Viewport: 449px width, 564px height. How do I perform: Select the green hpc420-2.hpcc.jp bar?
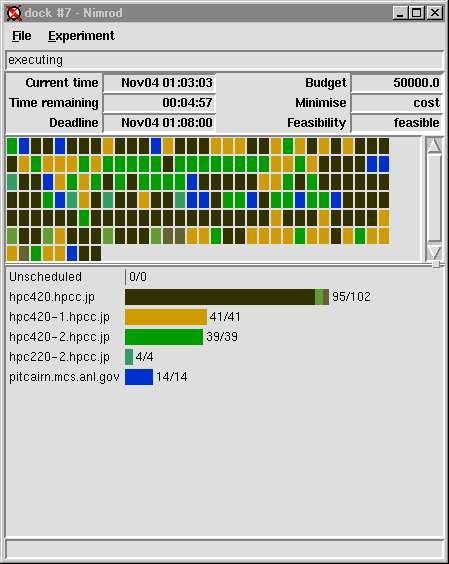(164, 337)
